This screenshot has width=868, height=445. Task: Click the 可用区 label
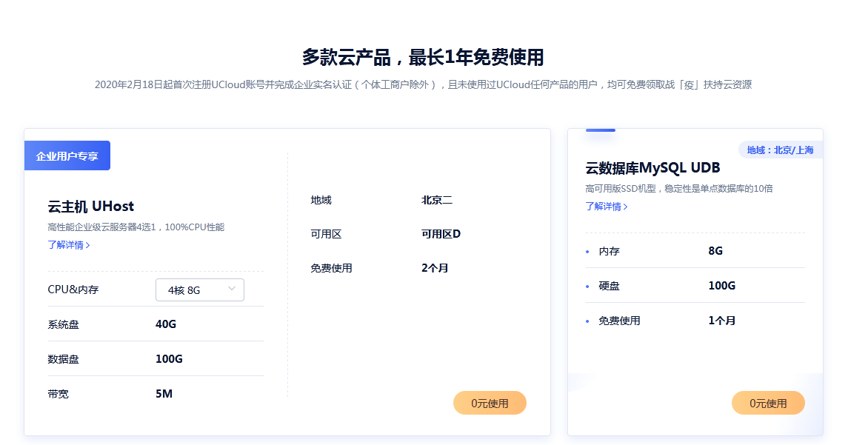point(326,234)
